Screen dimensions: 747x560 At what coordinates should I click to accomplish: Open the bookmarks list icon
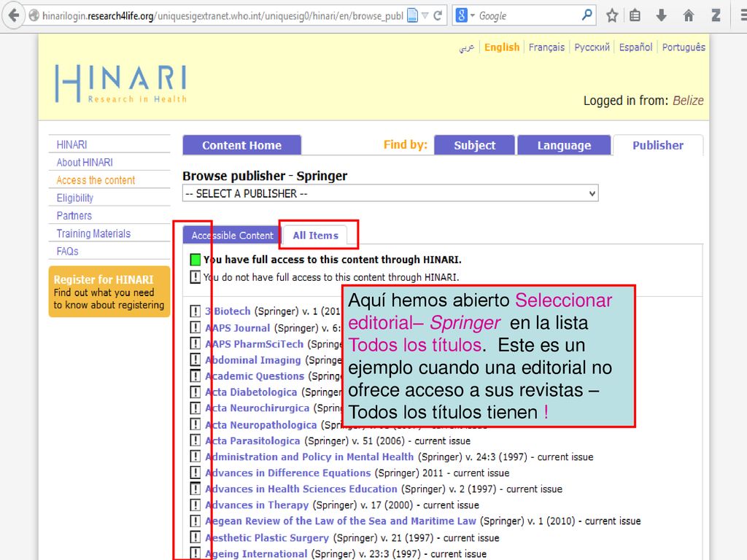tap(635, 16)
